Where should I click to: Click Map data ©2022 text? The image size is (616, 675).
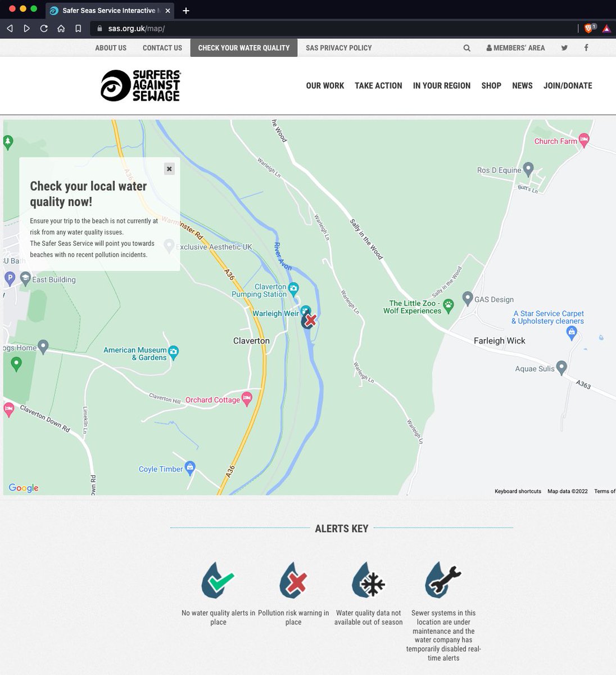coord(568,491)
